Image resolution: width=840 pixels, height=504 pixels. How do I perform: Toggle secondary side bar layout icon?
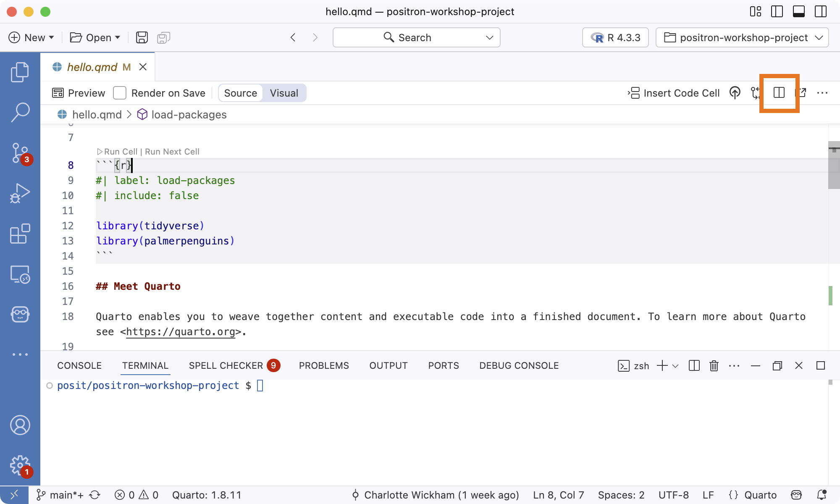[x=821, y=11]
